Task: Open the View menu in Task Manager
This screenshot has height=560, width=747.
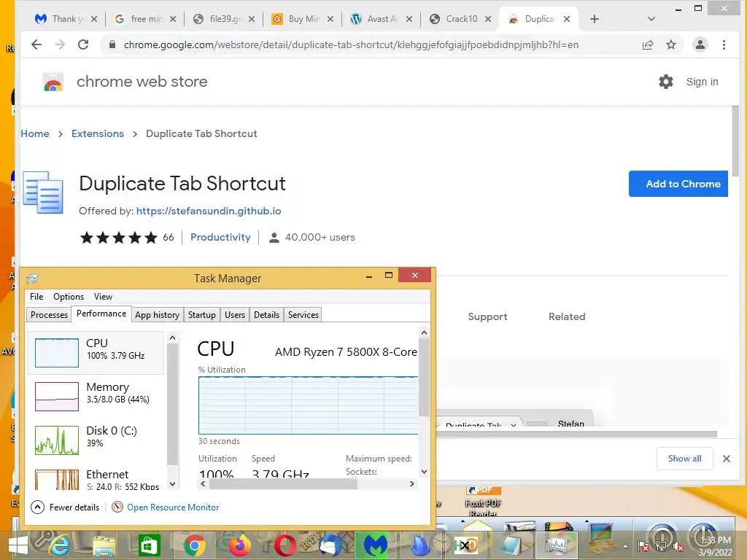Action: [x=103, y=297]
